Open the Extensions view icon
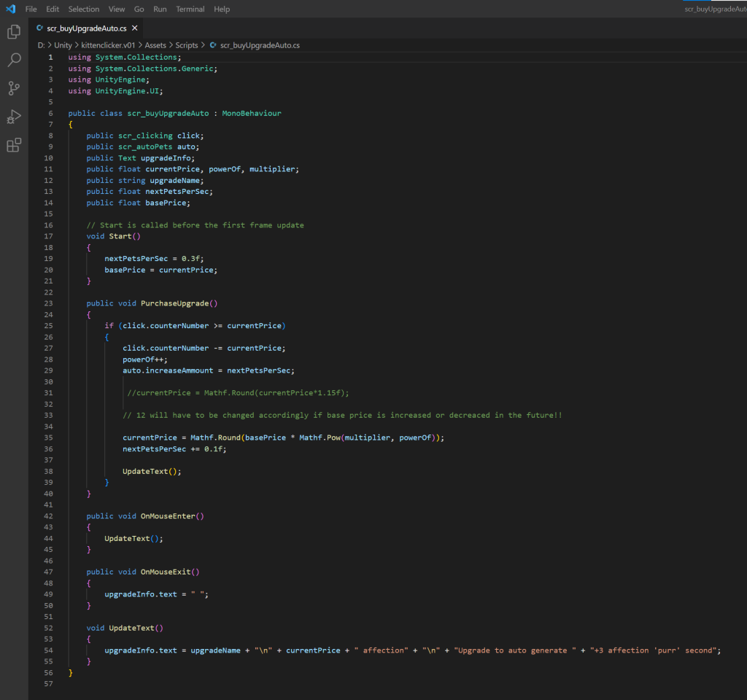Image resolution: width=747 pixels, height=700 pixels. pyautogui.click(x=14, y=145)
